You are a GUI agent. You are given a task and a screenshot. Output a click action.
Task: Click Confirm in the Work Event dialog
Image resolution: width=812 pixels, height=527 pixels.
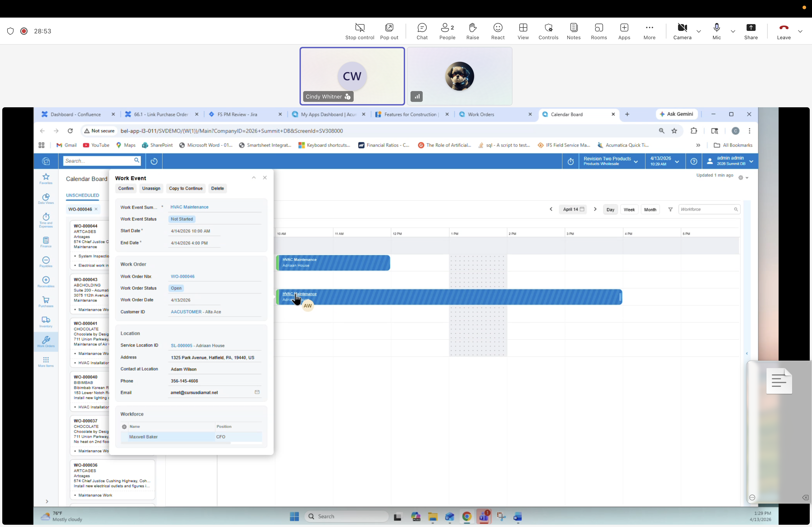(126, 188)
